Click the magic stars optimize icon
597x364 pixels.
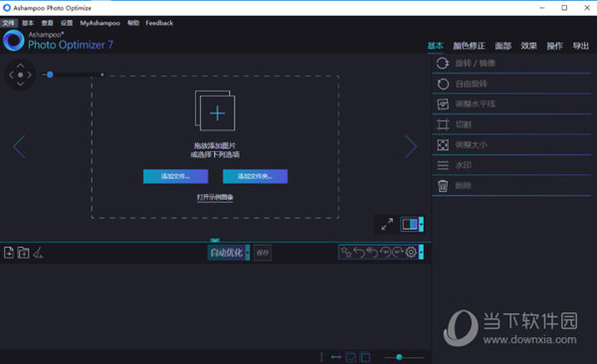click(345, 252)
